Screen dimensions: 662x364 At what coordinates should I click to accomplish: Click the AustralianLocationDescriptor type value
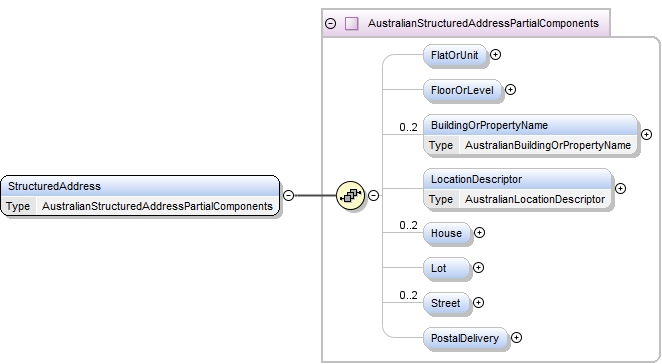point(535,199)
